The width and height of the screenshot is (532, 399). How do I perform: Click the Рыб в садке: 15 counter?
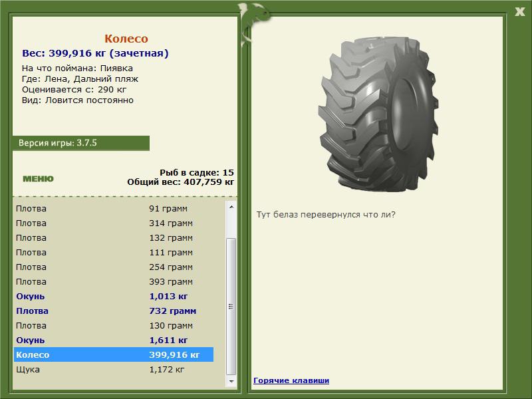(x=197, y=172)
